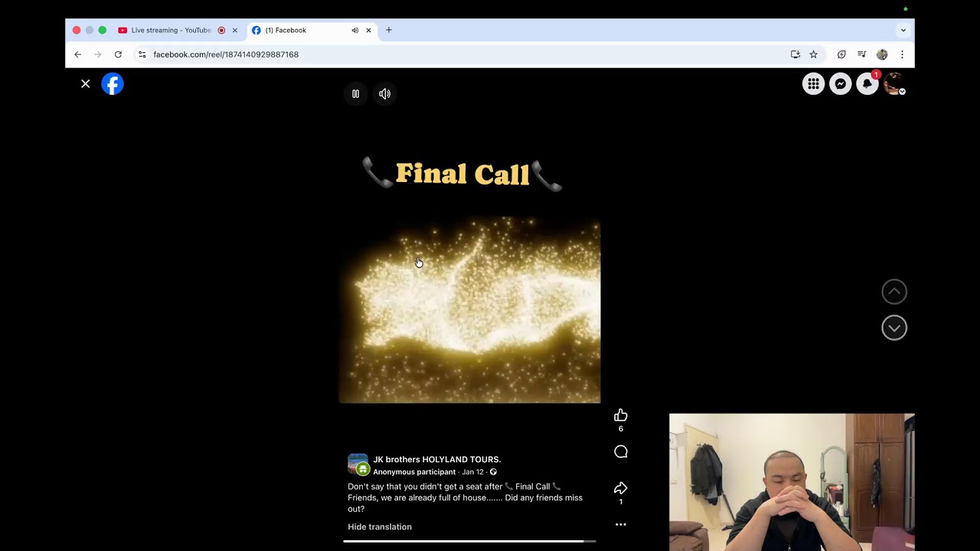The height and width of the screenshot is (551, 980).
Task: Click the Anonymous participant label
Action: click(414, 472)
